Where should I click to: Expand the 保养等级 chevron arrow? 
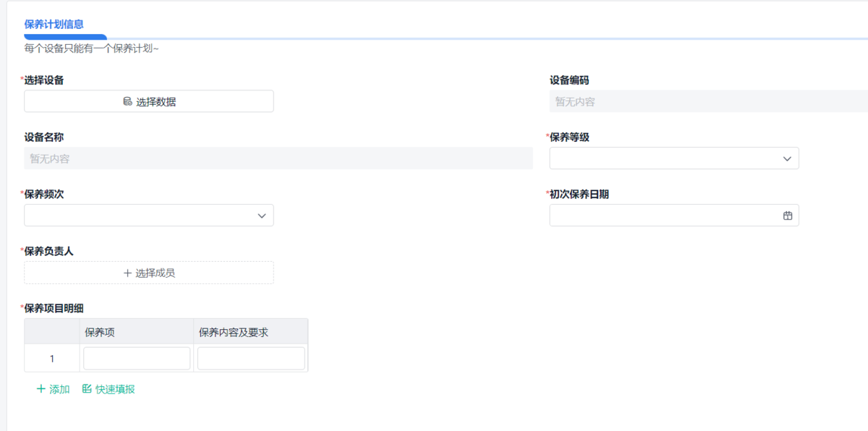788,159
